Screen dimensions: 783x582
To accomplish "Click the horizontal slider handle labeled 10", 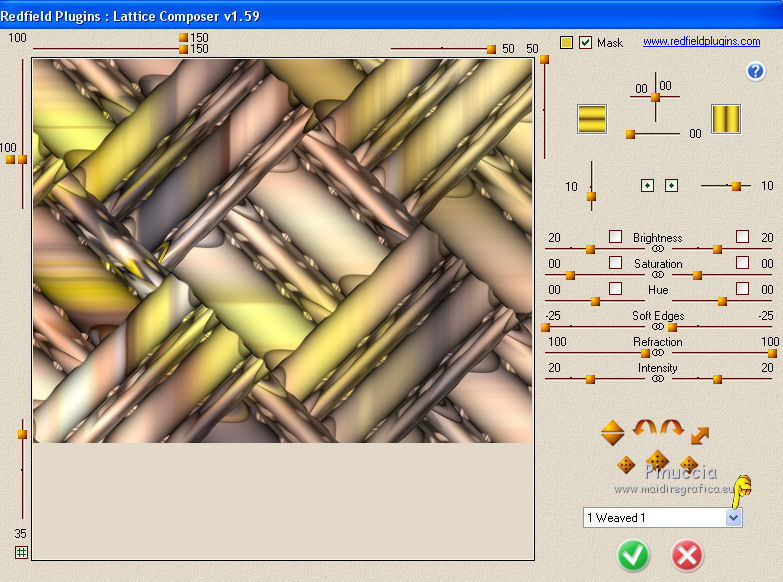I will (736, 186).
